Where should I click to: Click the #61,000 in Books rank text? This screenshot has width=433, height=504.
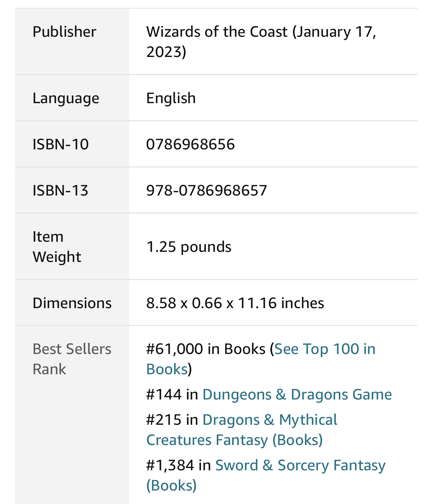click(x=206, y=349)
